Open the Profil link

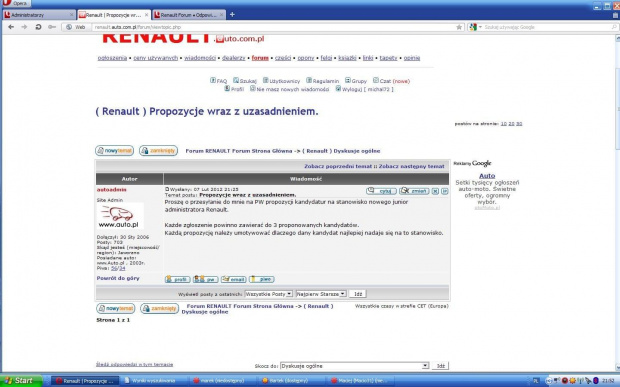pos(234,89)
